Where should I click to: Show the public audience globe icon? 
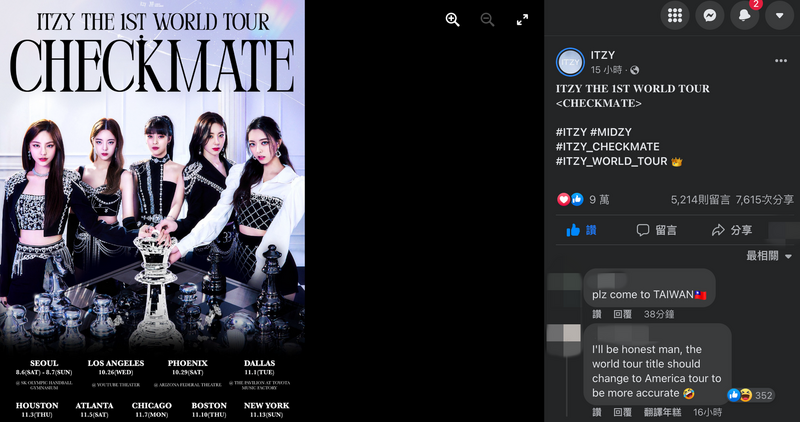tap(635, 70)
